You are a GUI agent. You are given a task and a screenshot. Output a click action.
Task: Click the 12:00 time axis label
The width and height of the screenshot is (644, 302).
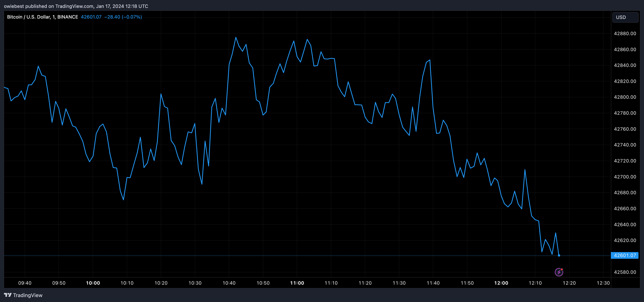point(501,283)
